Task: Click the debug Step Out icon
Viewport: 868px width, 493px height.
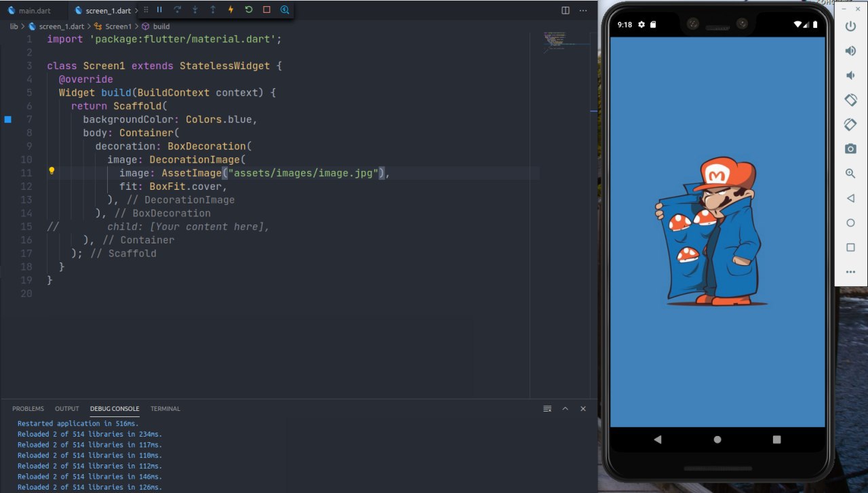Action: pos(213,10)
